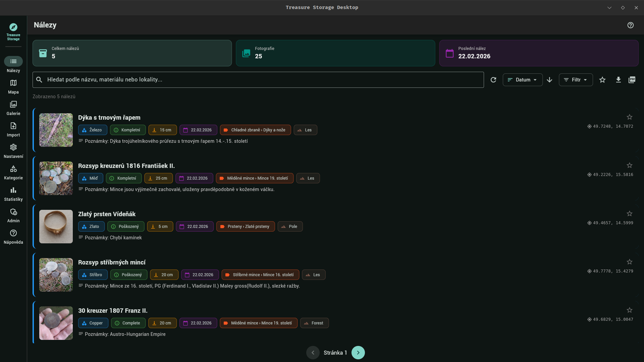
Task: Open Nápověda from the sidebar
Action: click(x=13, y=236)
